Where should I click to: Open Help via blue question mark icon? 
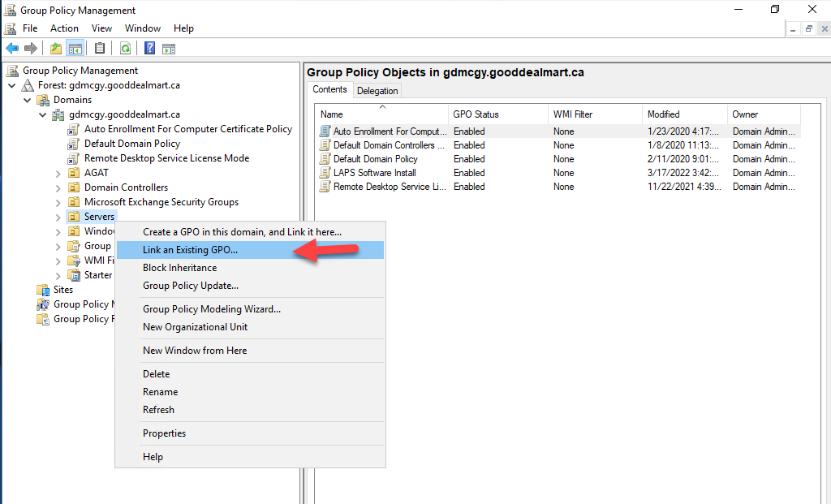pyautogui.click(x=150, y=48)
